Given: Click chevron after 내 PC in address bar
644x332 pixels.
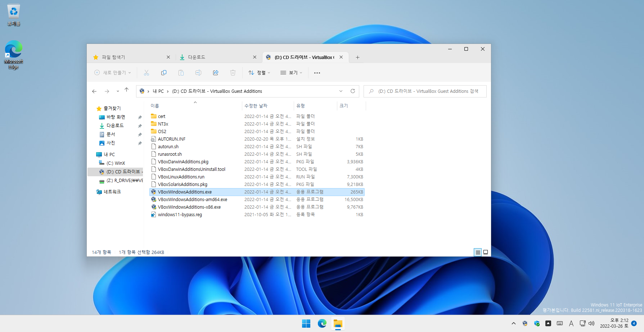Looking at the screenshot, I should tap(168, 91).
